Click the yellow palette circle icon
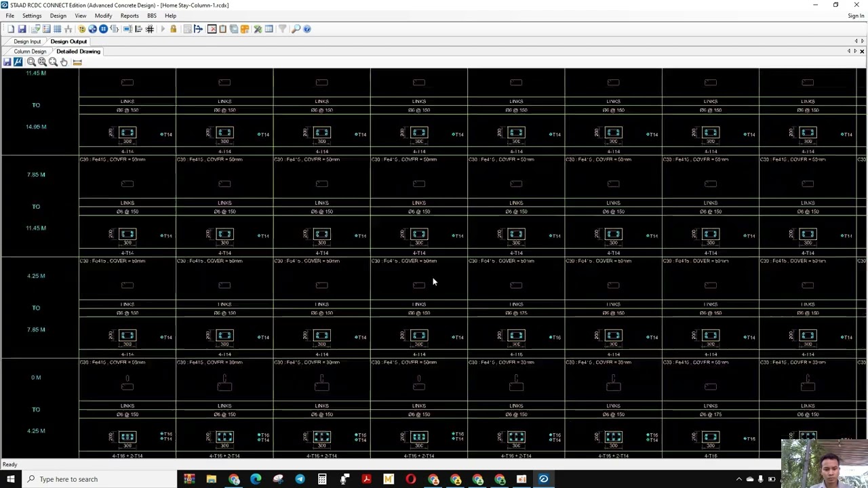The height and width of the screenshot is (488, 868). pos(81,29)
